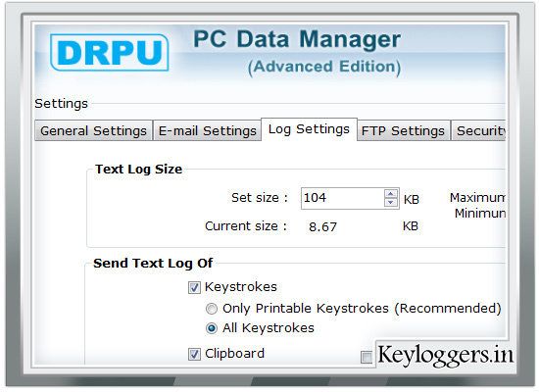This screenshot has width=539, height=392.
Task: Open the General Settings tab
Action: (x=93, y=130)
